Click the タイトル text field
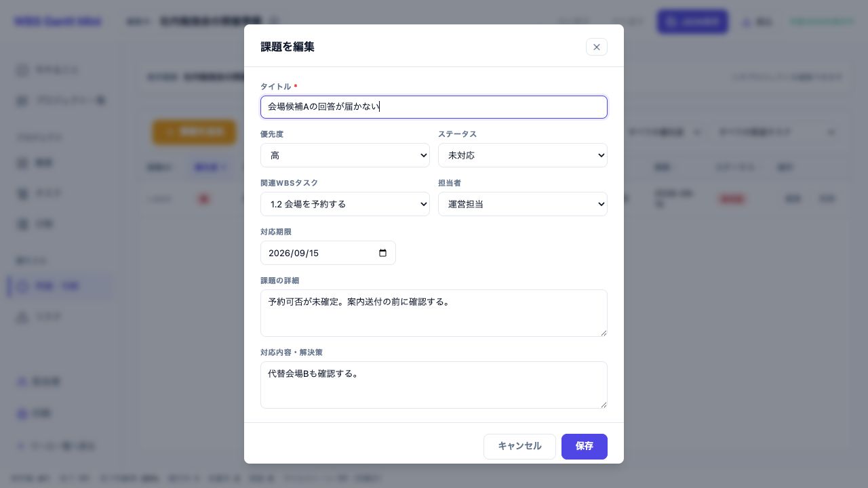This screenshot has width=868, height=488. coord(434,107)
